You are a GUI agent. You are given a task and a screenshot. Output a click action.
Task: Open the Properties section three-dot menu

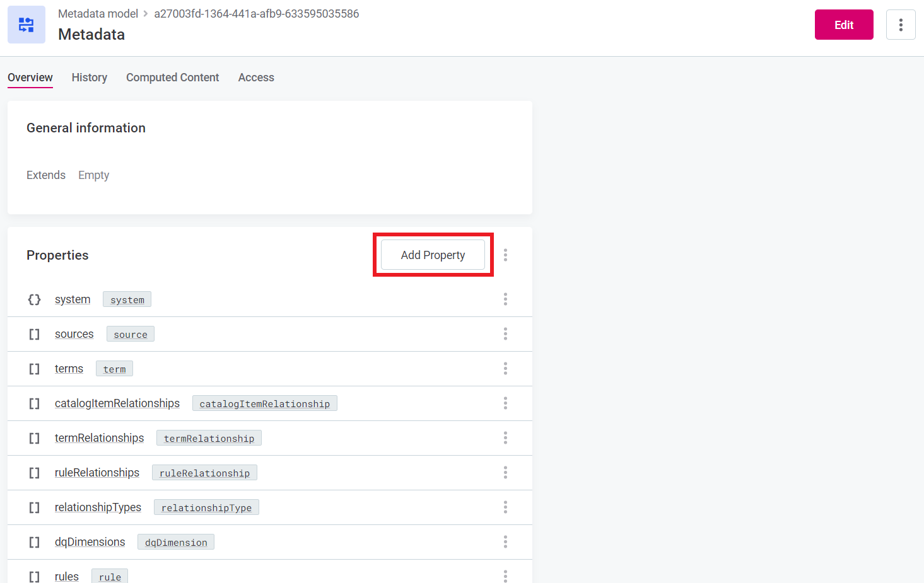(x=505, y=255)
